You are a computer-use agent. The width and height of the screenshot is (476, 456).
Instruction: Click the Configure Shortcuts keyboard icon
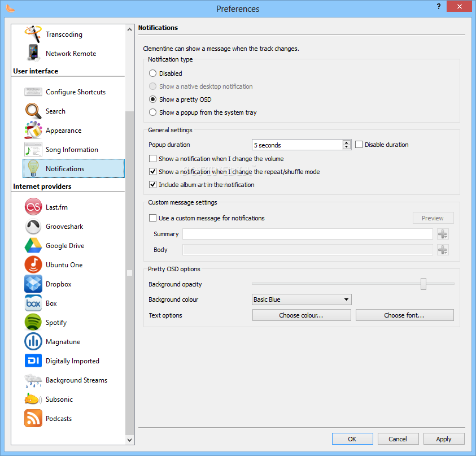pos(33,92)
